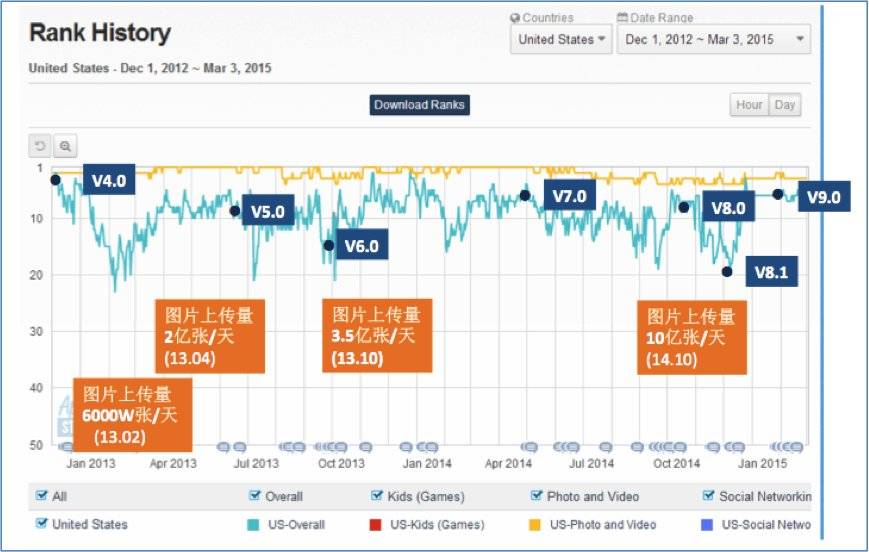Click the US-Photo and Video yellow swatch

tap(535, 524)
